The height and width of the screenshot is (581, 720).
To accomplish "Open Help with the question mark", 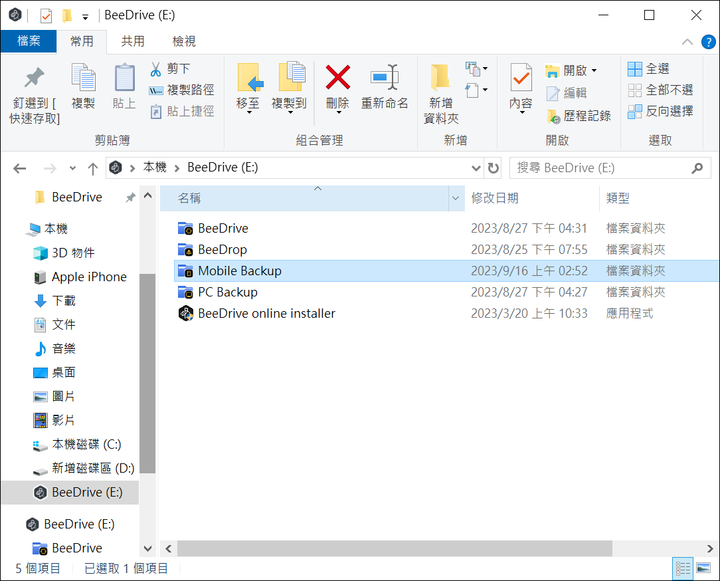I will tap(709, 42).
